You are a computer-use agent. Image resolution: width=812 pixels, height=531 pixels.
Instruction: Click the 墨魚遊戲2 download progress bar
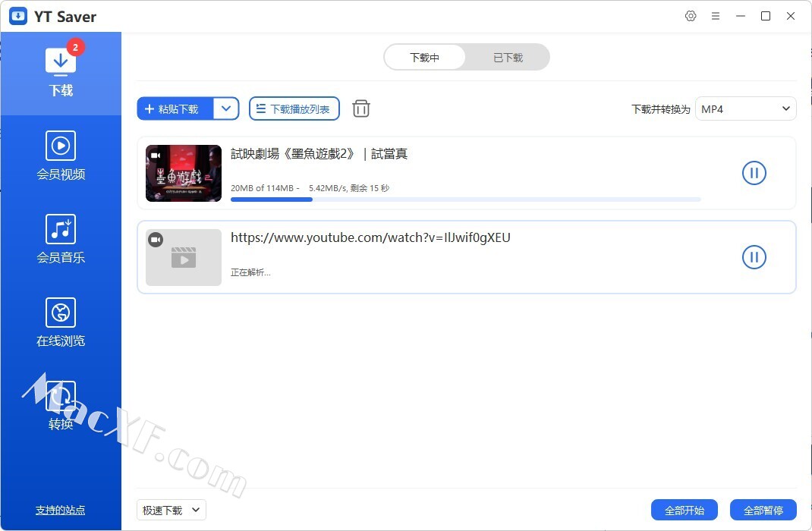(x=465, y=200)
